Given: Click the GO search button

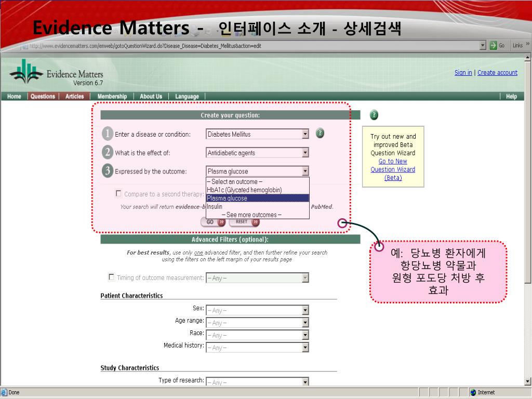Looking at the screenshot, I should pyautogui.click(x=213, y=222).
